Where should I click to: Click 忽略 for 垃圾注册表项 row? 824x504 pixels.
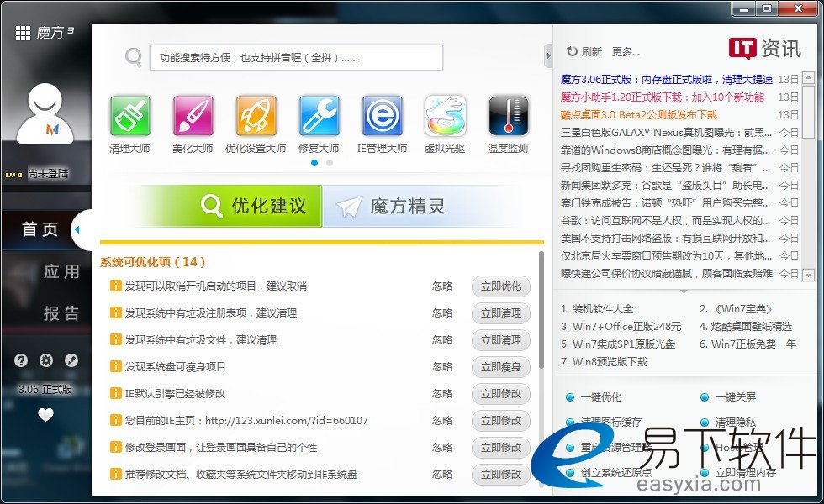click(x=442, y=312)
